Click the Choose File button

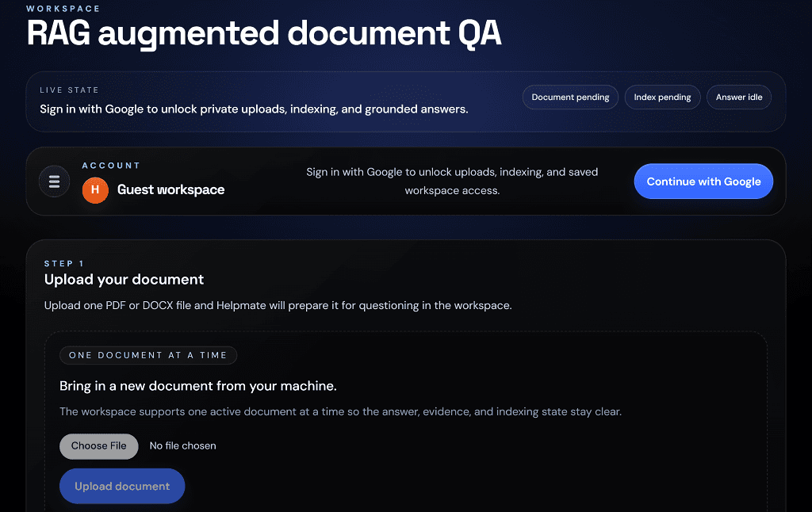point(99,446)
